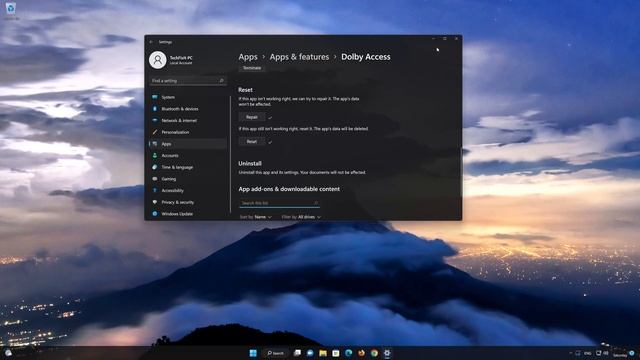Open the weather widget on taskbar
640x360 pixels.
click(x=8, y=353)
